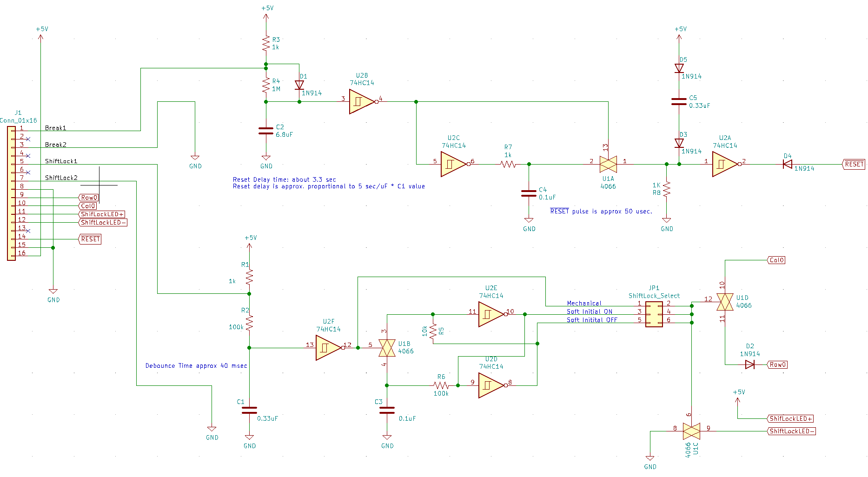Click resistor R6 100k symbol
Image resolution: width=868 pixels, height=477 pixels.
(441, 385)
